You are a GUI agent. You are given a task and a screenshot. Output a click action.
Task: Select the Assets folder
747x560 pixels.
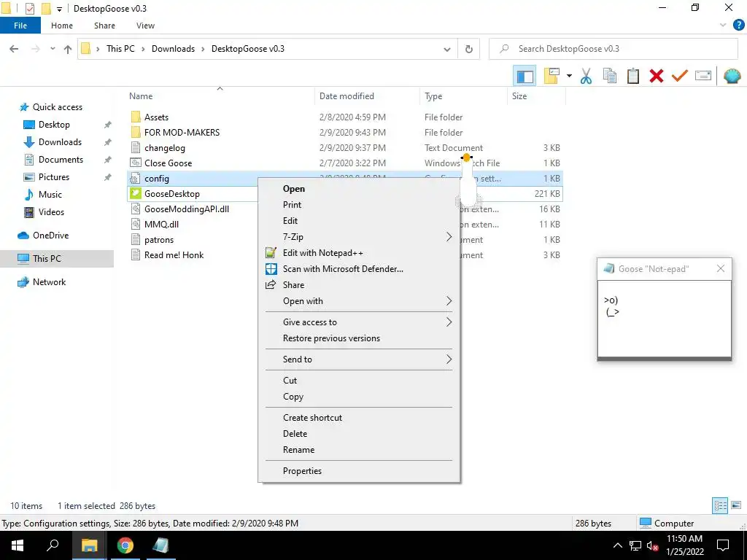pyautogui.click(x=156, y=117)
